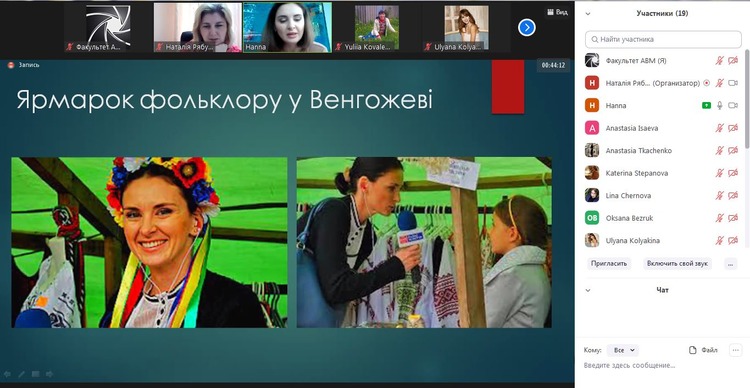Open the Вид view layout option
Image resolution: width=750 pixels, height=388 pixels.
point(557,12)
